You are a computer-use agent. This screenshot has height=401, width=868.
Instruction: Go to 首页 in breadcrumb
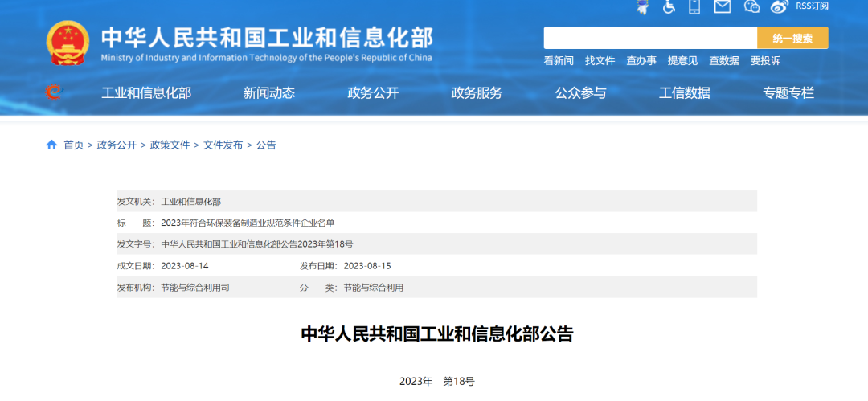click(74, 145)
